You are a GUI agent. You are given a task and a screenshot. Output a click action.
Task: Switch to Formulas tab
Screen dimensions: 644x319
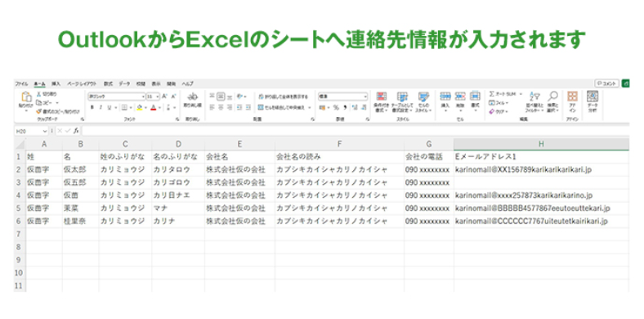[x=108, y=83]
